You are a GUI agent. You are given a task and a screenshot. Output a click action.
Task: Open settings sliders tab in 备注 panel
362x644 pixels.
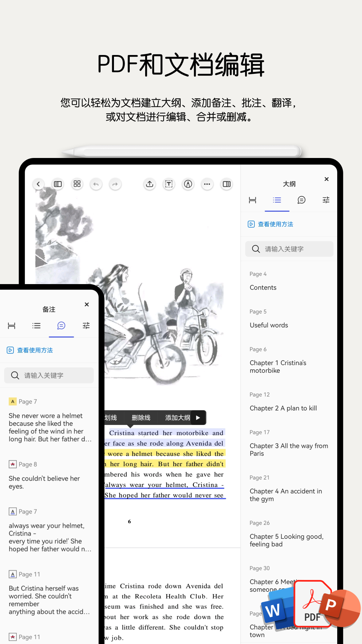pyautogui.click(x=86, y=326)
